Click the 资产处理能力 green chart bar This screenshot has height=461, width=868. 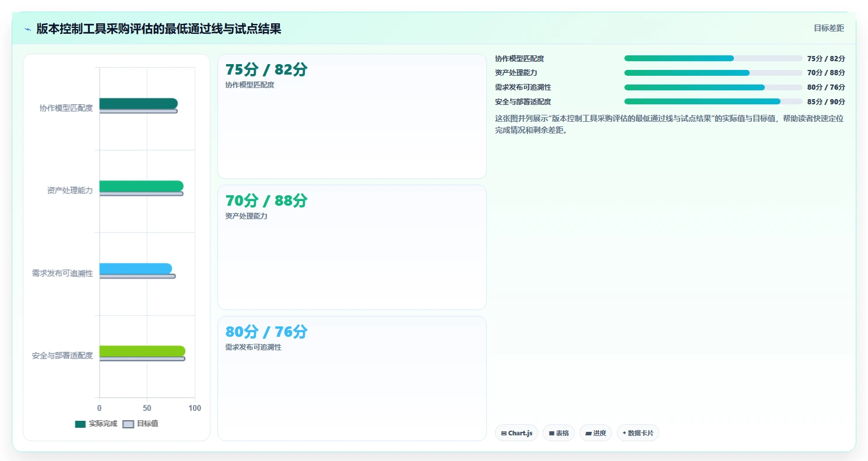[x=142, y=186]
